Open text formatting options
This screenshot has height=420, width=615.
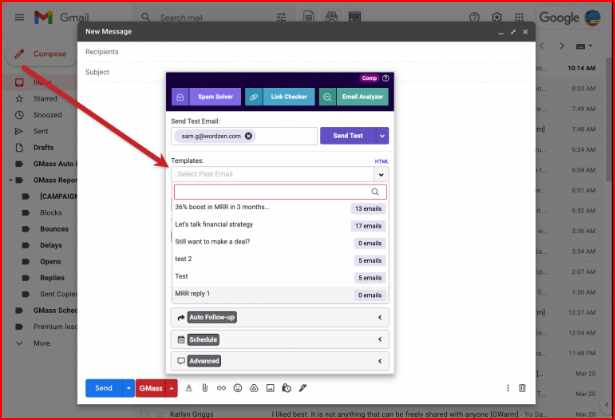pos(189,388)
